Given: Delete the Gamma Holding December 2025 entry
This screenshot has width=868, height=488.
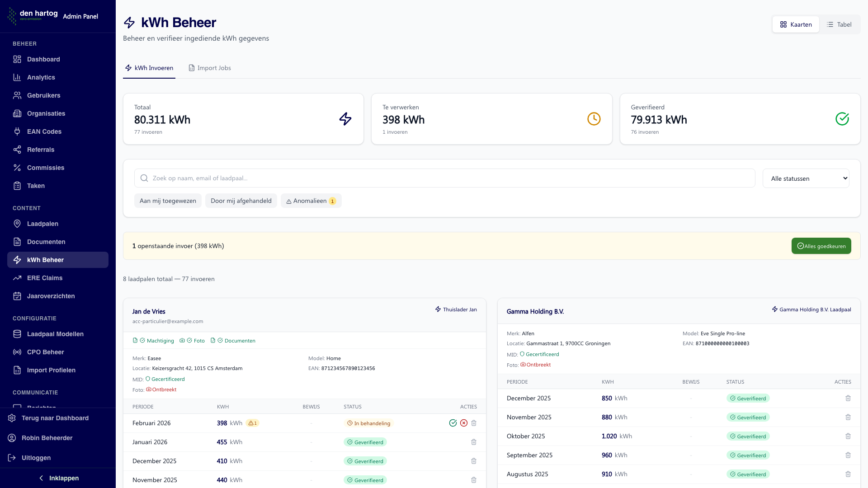Looking at the screenshot, I should 848,398.
